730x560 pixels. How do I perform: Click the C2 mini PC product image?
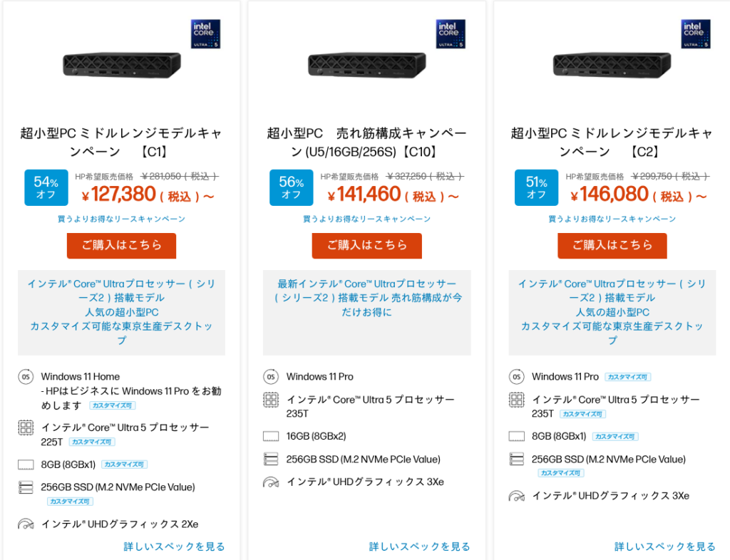612,65
